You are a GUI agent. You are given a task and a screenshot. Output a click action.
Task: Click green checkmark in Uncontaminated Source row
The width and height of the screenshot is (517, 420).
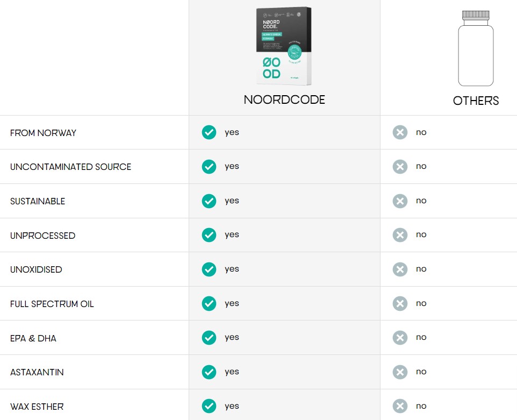point(209,167)
